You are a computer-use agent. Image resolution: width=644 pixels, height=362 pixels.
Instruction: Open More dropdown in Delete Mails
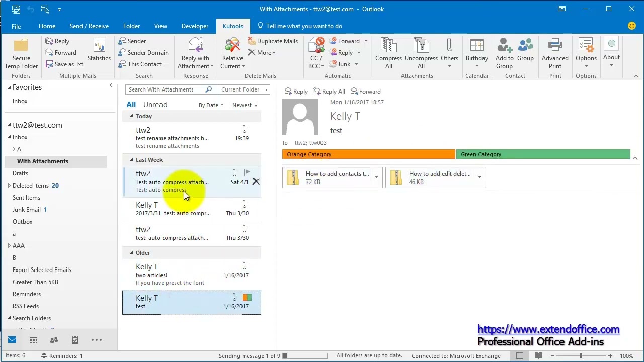[x=262, y=53]
